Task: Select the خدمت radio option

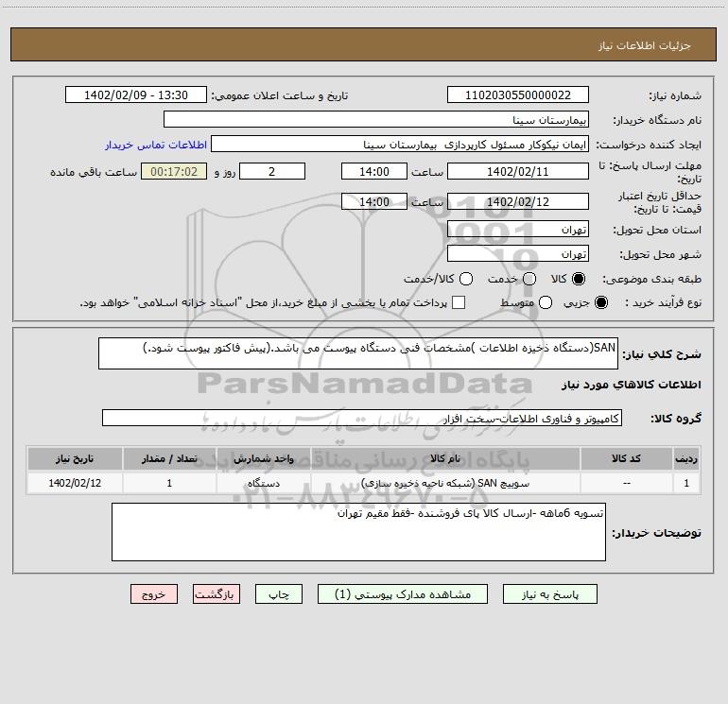Action: pos(529,279)
